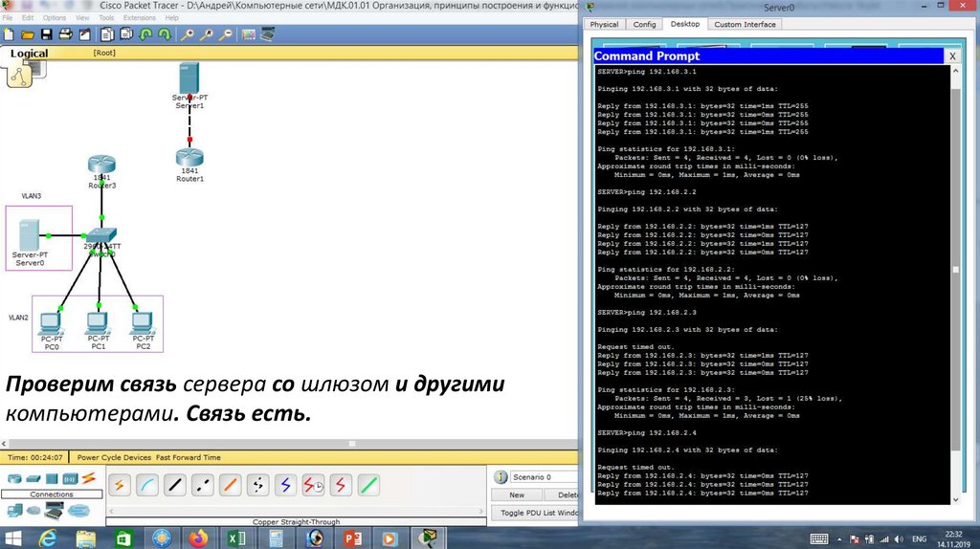The height and width of the screenshot is (549, 980).
Task: Click Fast Forward Time
Action: pyautogui.click(x=189, y=457)
